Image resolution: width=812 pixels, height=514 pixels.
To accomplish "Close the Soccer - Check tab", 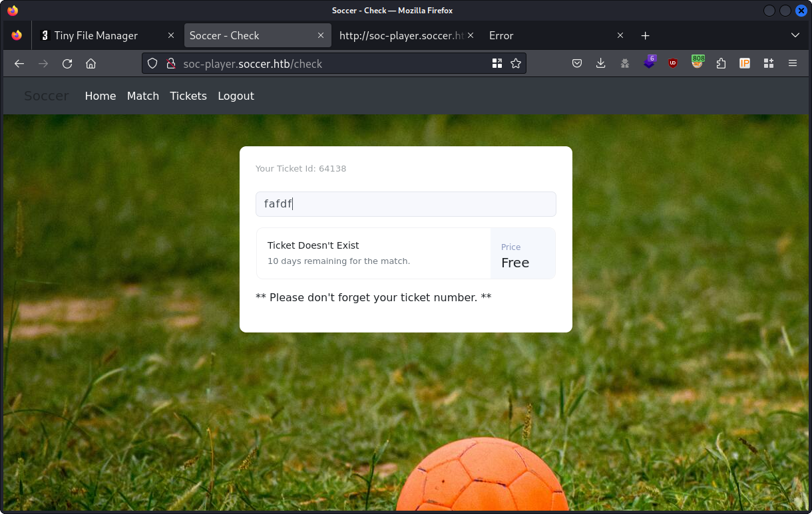I will 321,35.
